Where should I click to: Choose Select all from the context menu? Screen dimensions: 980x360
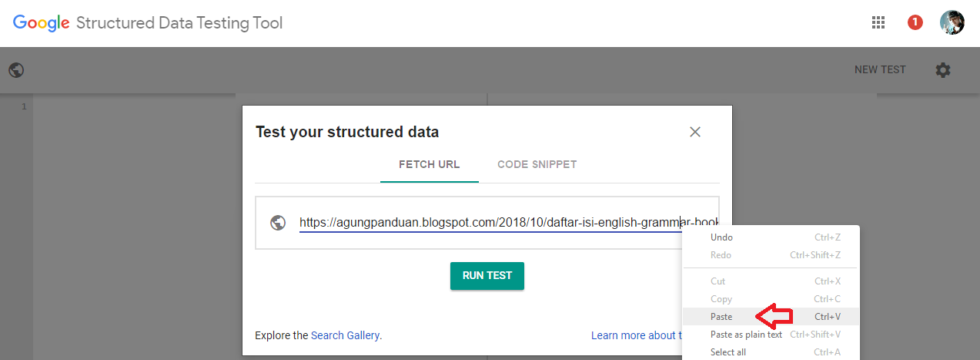[728, 352]
